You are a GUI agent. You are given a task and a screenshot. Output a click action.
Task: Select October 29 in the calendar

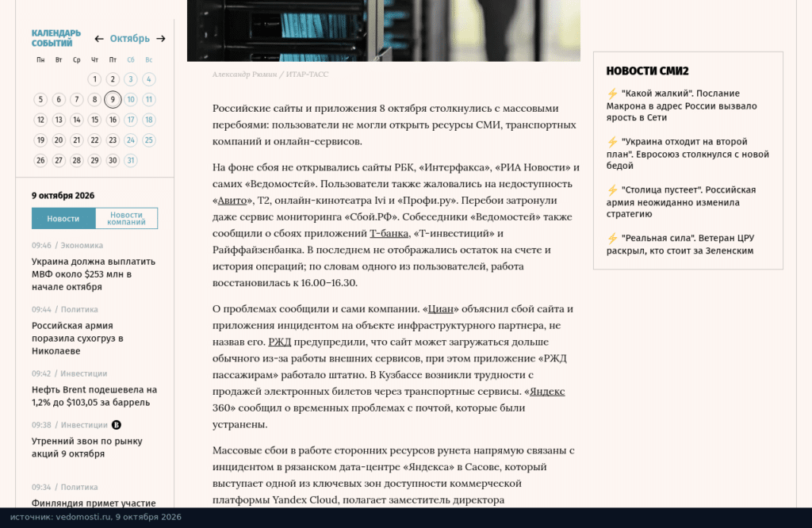click(95, 160)
